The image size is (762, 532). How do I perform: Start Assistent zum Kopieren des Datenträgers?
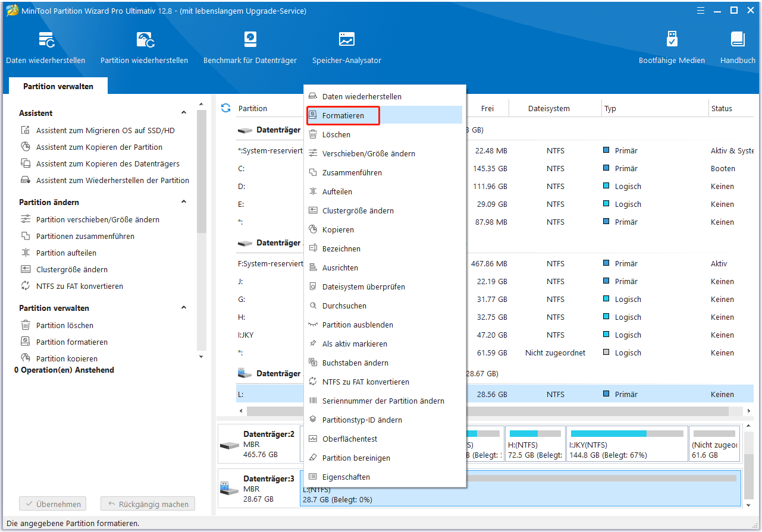point(108,163)
